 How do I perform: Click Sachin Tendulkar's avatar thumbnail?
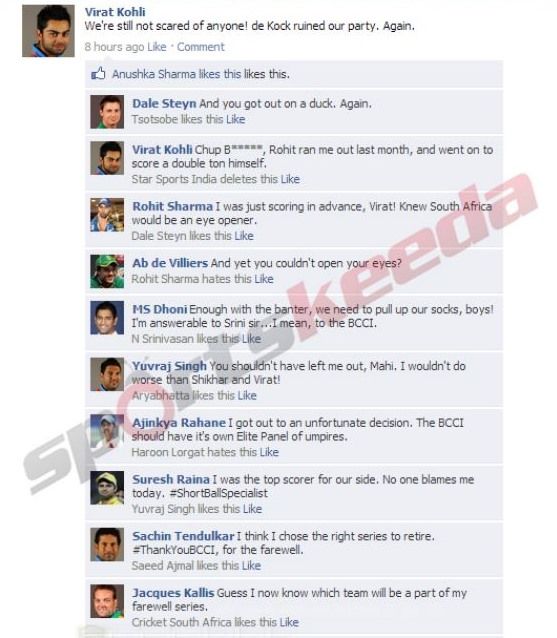(107, 544)
